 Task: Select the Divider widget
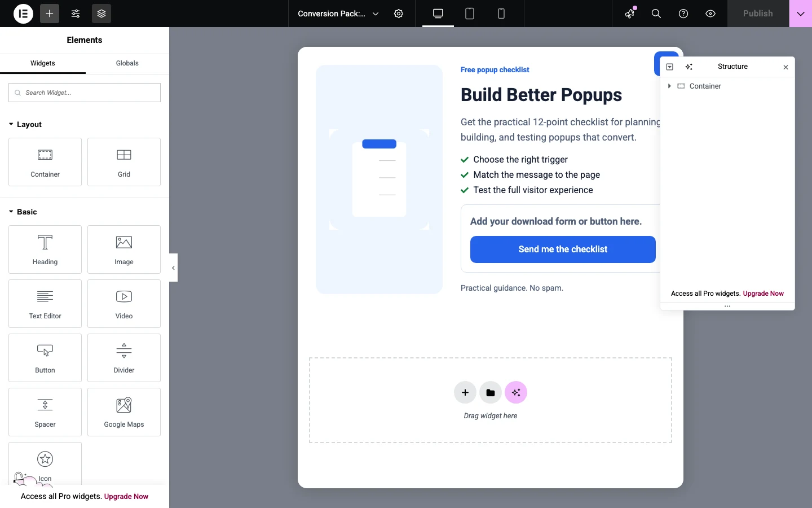click(x=124, y=358)
